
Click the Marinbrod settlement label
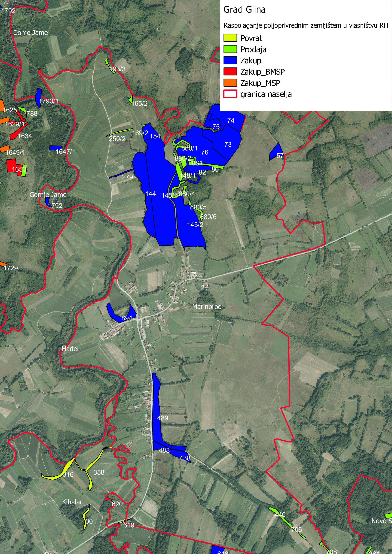pos(207,307)
